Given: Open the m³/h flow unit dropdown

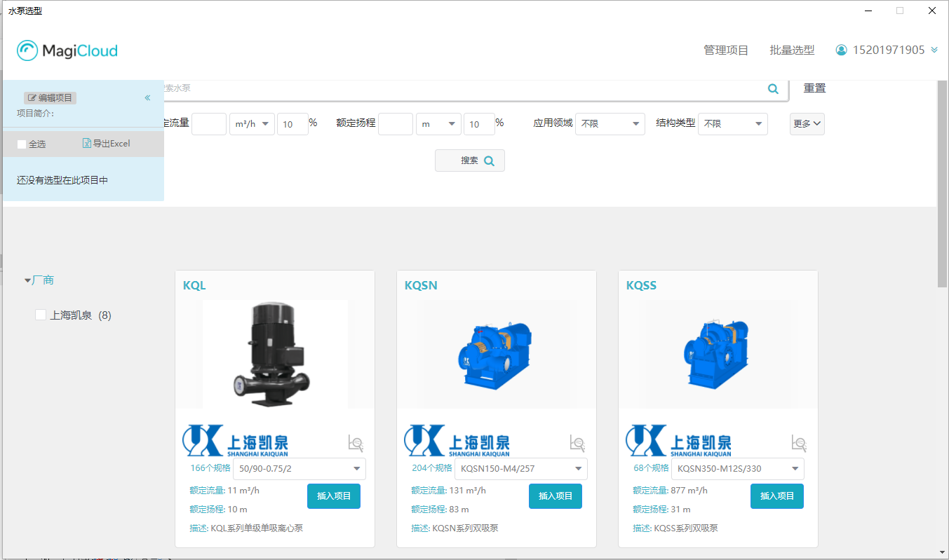Looking at the screenshot, I should pos(252,124).
